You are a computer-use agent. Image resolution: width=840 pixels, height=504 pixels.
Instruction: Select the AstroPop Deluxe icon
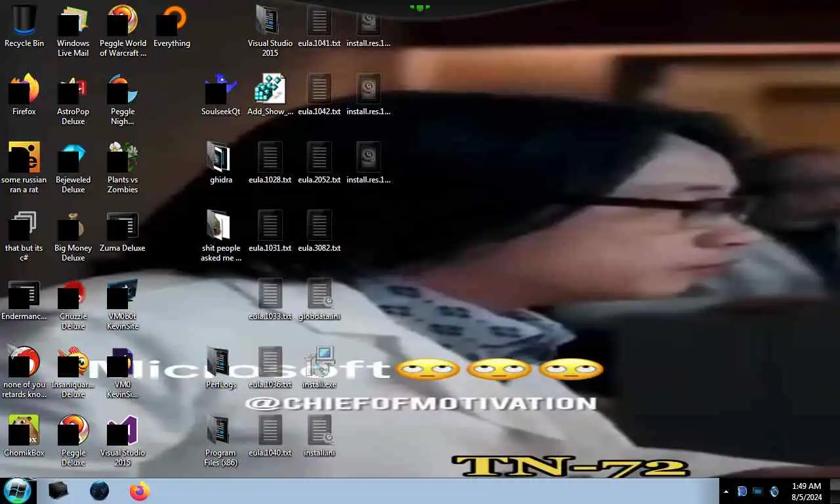click(73, 99)
